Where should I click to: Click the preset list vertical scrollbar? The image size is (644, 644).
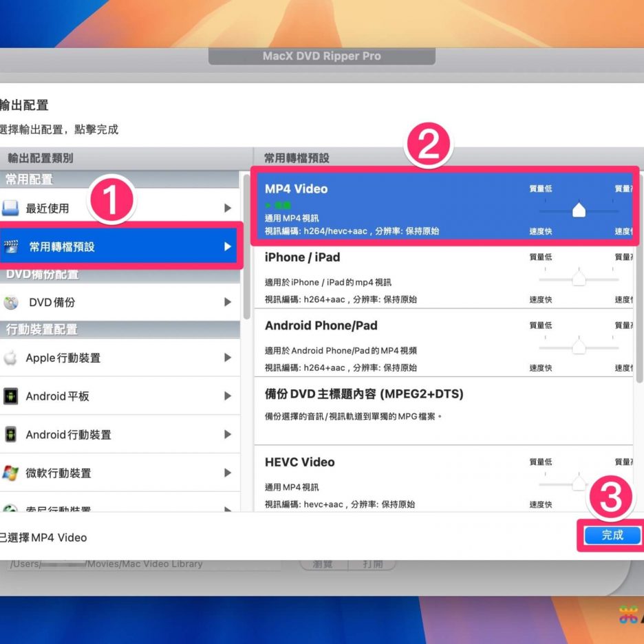pyautogui.click(x=639, y=275)
